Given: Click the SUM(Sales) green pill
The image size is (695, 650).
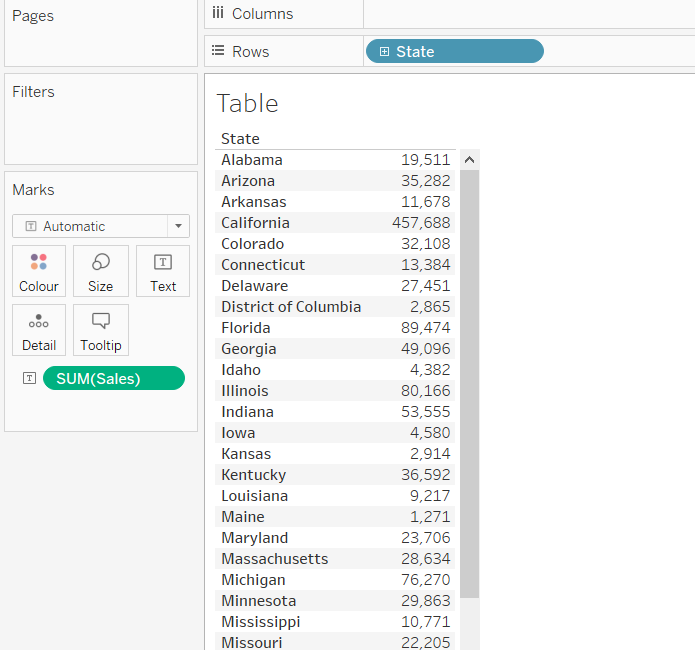Looking at the screenshot, I should (x=114, y=378).
